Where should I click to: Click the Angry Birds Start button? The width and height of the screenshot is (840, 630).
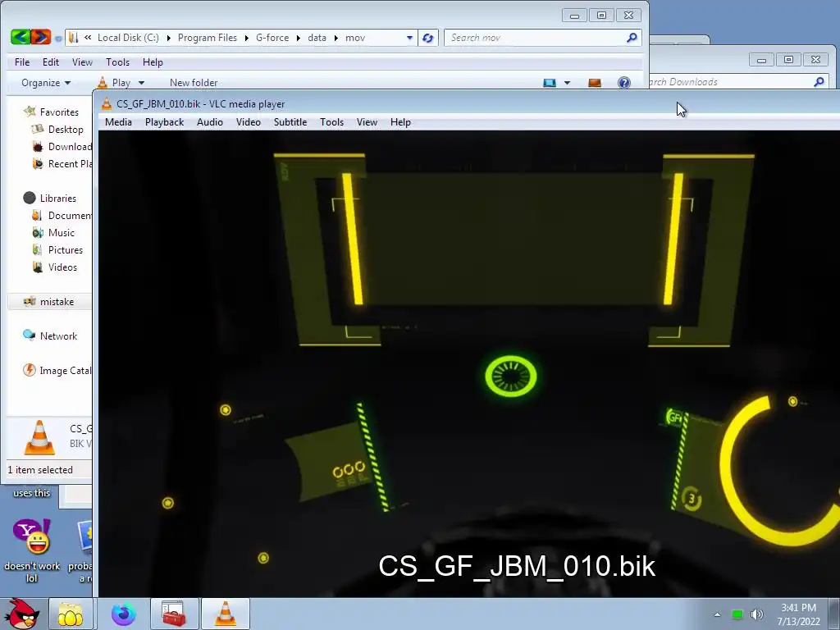22,614
